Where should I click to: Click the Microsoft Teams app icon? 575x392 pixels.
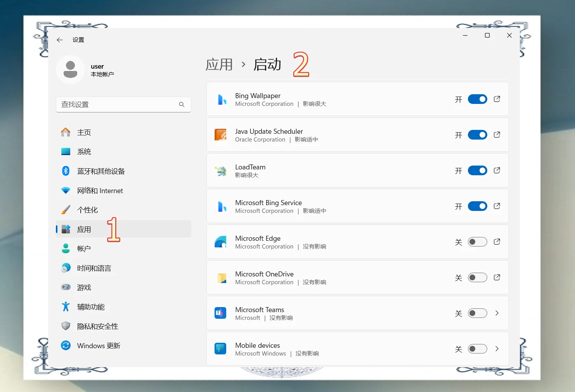[221, 313]
